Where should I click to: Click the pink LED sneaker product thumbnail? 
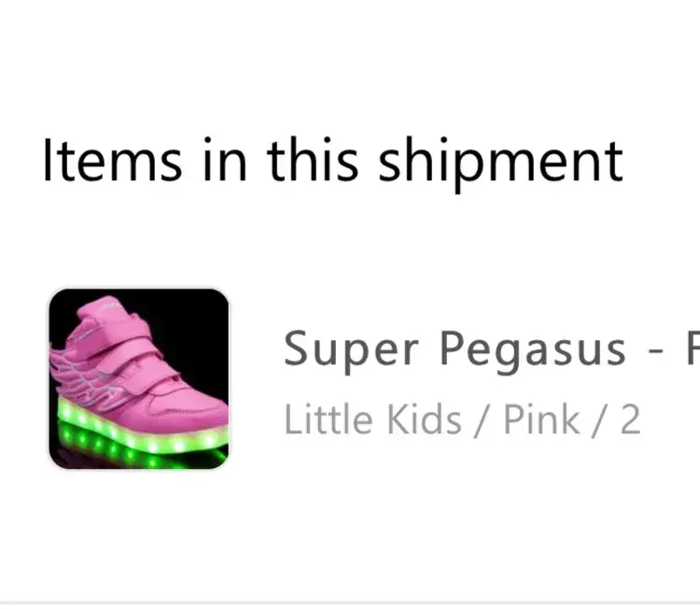[139, 378]
